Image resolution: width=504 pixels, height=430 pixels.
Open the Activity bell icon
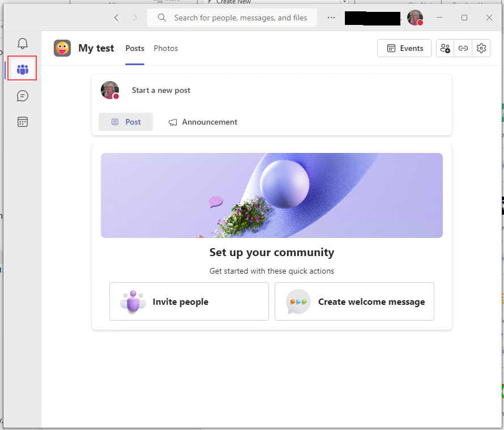23,44
